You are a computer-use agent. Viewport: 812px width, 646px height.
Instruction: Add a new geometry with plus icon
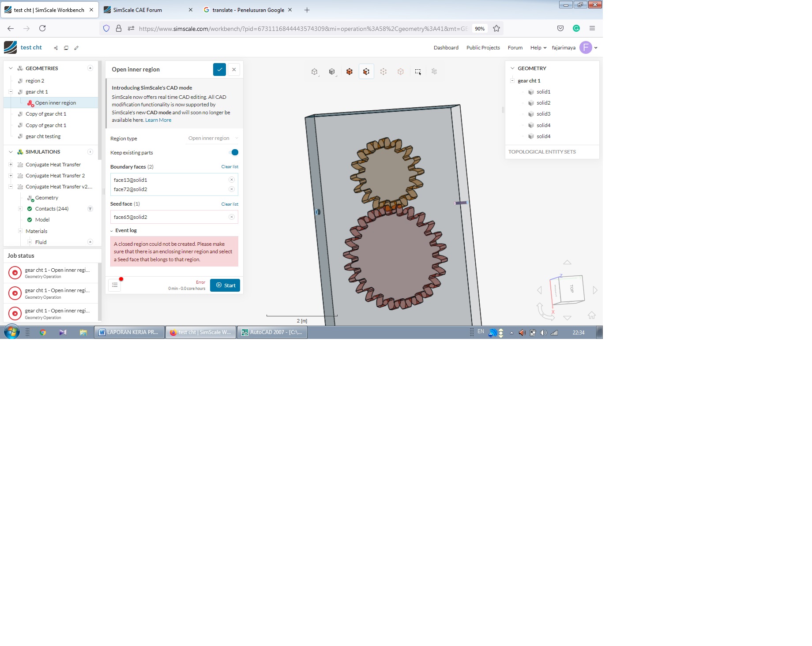pos(90,68)
